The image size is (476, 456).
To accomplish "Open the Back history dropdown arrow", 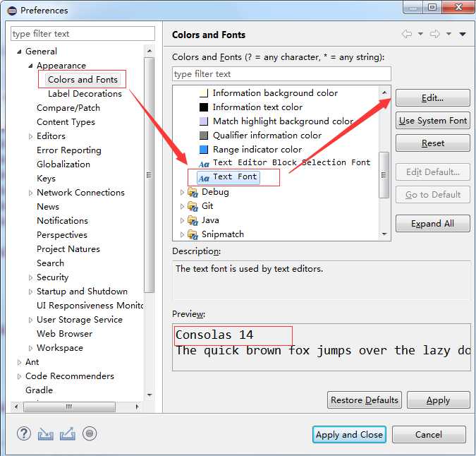I will (x=420, y=34).
